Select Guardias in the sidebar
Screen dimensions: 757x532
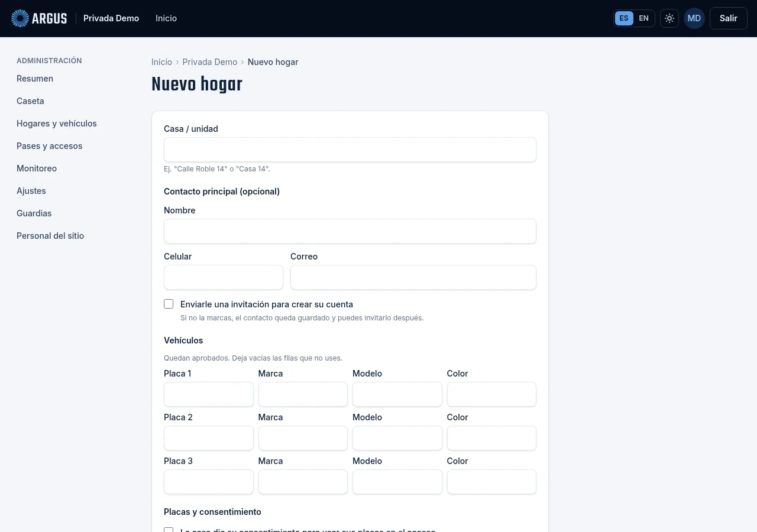click(34, 213)
